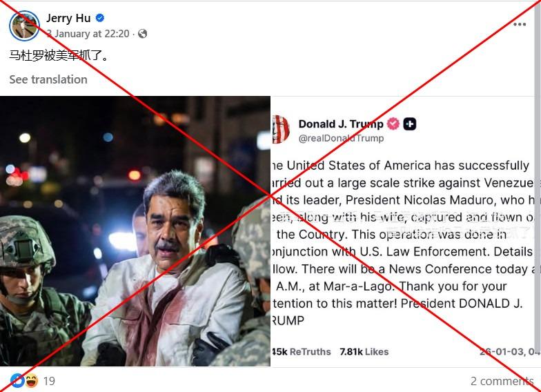
Task: Open Jerry Hu's profile picture
Action: 24,26
